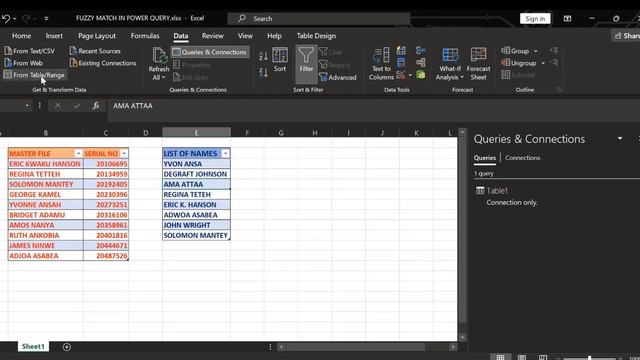Viewport: 640px width, 360px height.
Task: Switch to Page Break Preview in status bar
Action: click(543, 357)
